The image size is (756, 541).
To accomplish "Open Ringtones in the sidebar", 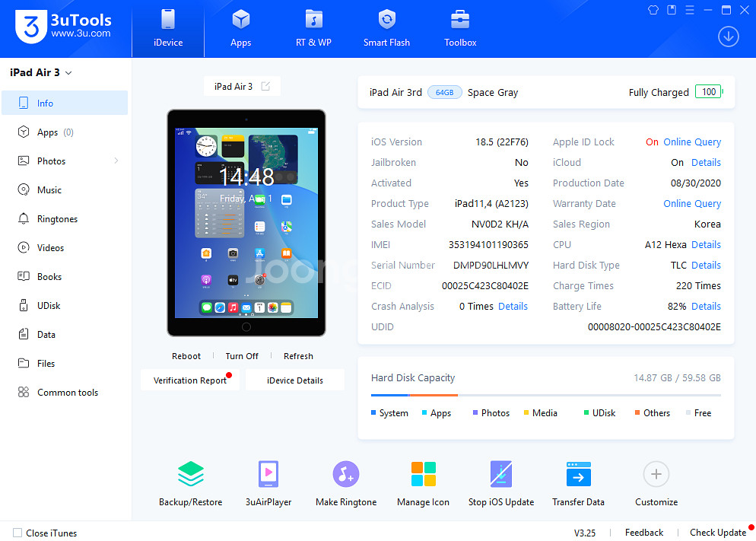I will 65,219.
